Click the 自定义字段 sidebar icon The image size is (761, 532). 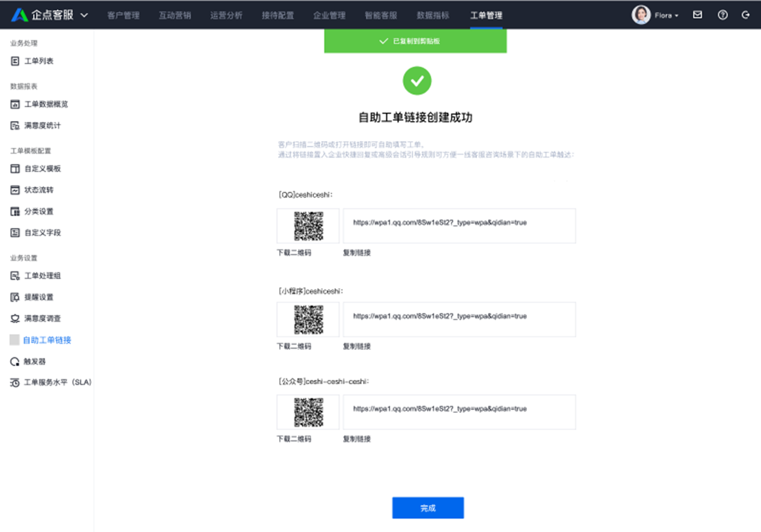click(15, 233)
